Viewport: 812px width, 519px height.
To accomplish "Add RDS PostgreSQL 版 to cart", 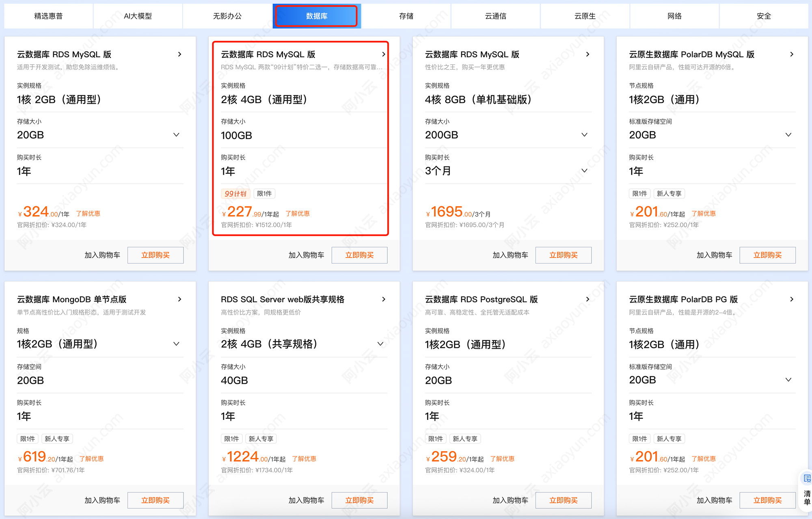I will click(510, 500).
